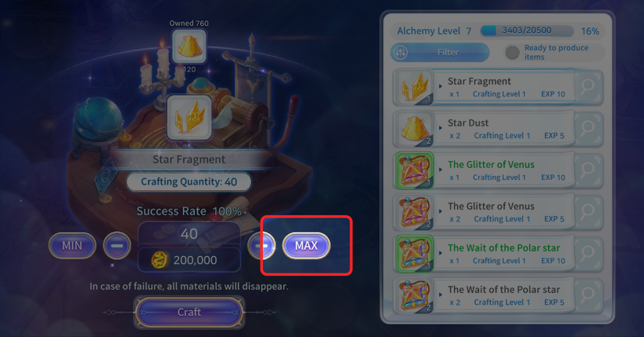Expand arrow beside The Glitter of Venus x2
644x337 pixels.
pyautogui.click(x=440, y=211)
